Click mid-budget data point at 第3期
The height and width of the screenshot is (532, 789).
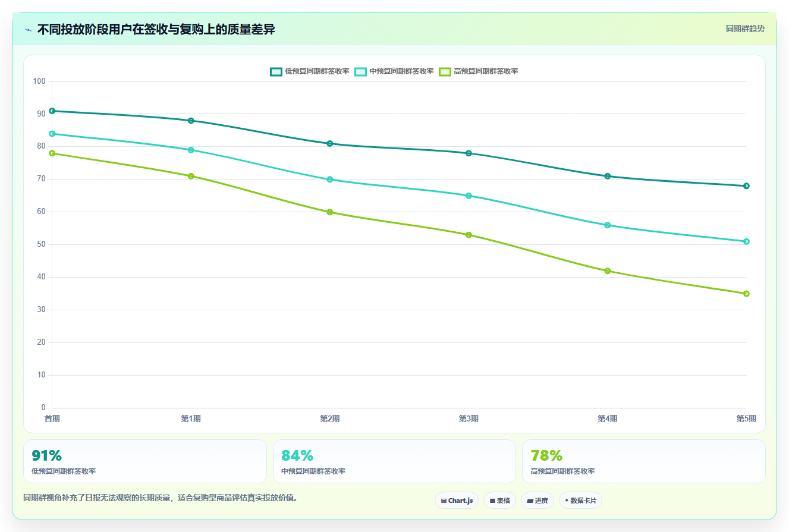coord(469,196)
